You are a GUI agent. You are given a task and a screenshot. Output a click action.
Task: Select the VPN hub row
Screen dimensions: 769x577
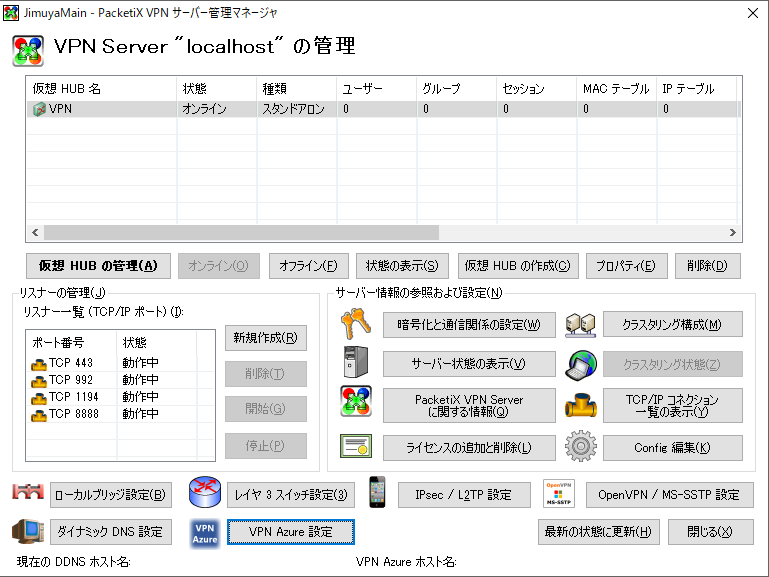(383, 109)
